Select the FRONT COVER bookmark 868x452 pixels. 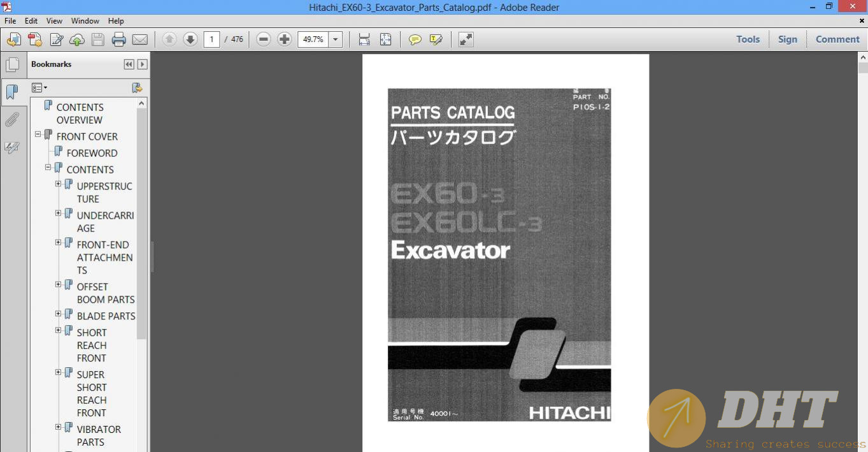(87, 136)
